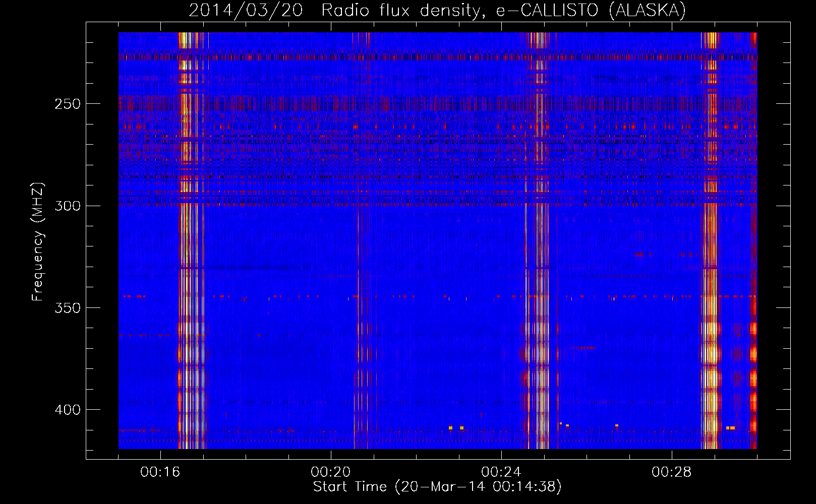Click the "Start Time (20-Mar-14 00:14:38)" axis label

click(x=437, y=487)
